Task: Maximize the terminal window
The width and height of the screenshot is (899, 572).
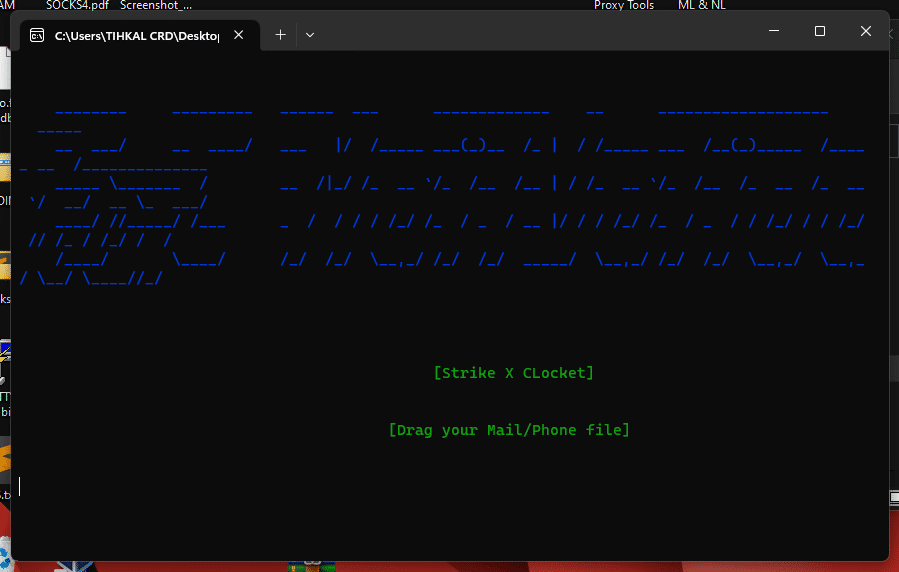Action: click(x=820, y=31)
